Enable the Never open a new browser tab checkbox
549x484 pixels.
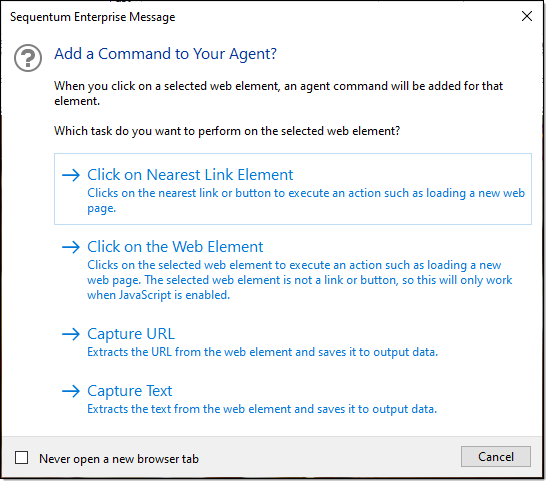[x=21, y=458]
